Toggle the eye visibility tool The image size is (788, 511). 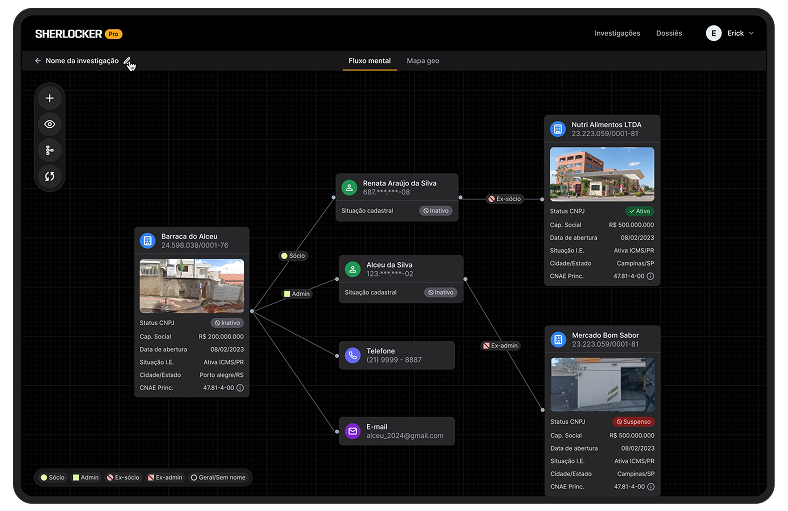point(50,124)
